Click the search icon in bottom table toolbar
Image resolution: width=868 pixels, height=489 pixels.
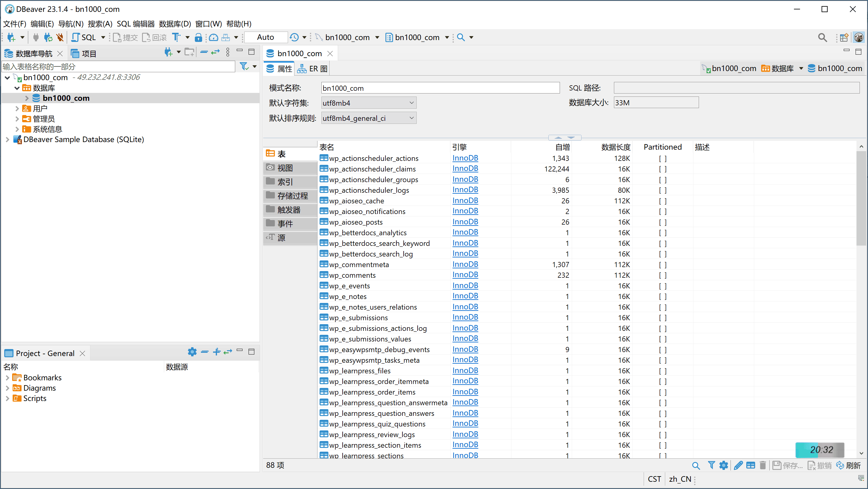[x=696, y=466]
